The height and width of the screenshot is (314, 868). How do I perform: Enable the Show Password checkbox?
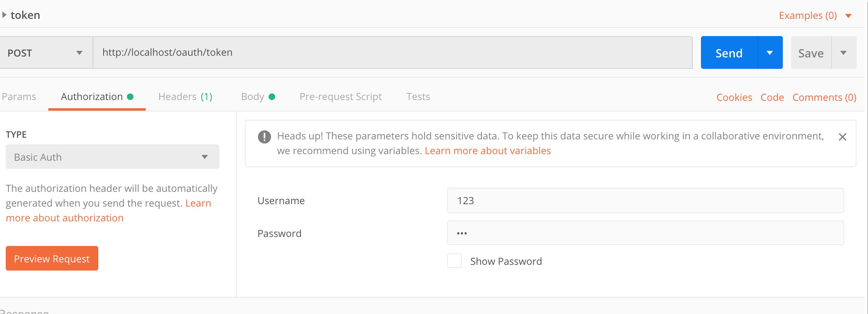click(x=454, y=261)
